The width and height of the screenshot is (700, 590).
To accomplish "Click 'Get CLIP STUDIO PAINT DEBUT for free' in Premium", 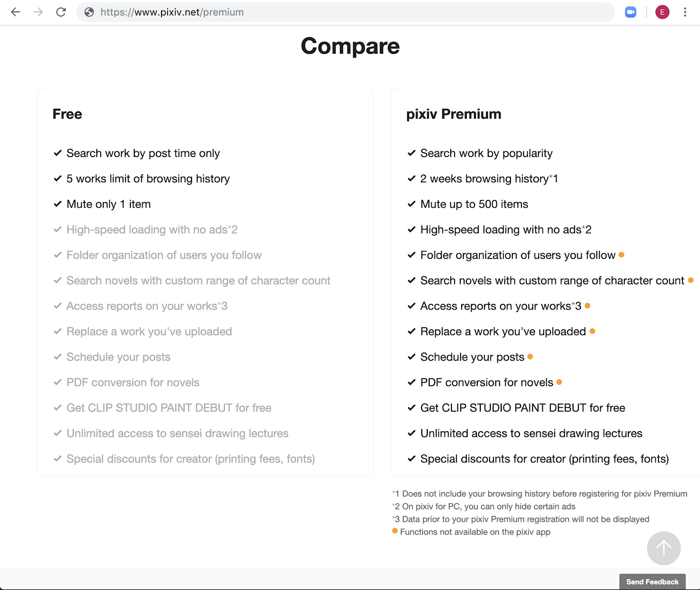I will point(522,408).
